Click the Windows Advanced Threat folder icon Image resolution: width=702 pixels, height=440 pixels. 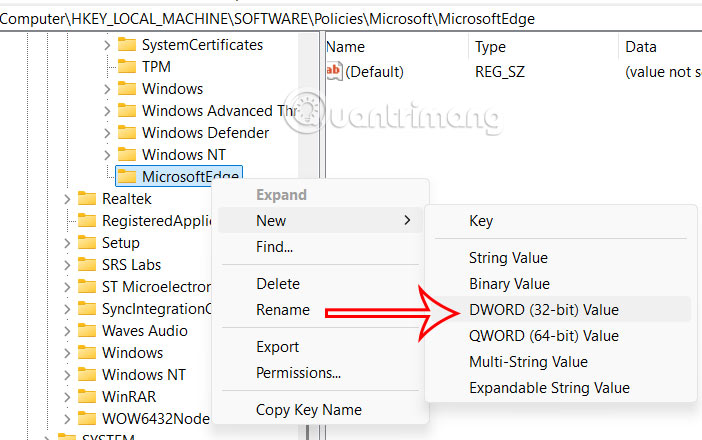127,111
